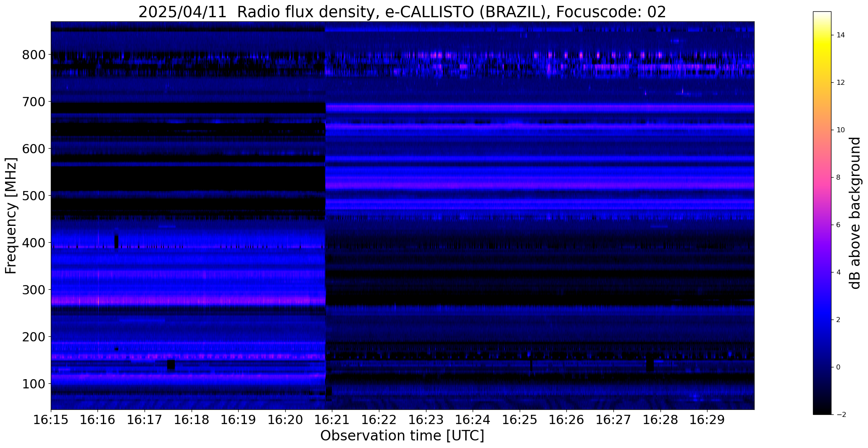
Task: Click the 16:16 time tick label
Action: [98, 420]
